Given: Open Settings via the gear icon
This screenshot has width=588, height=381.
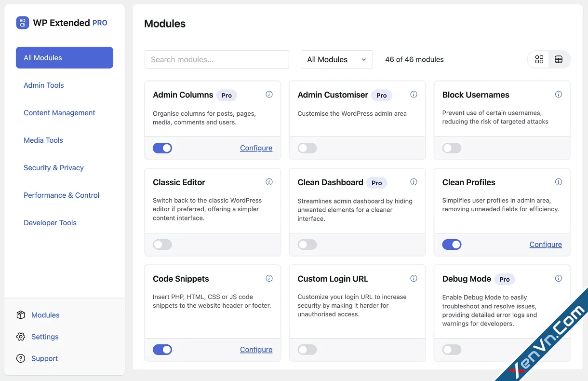Looking at the screenshot, I should tap(21, 337).
